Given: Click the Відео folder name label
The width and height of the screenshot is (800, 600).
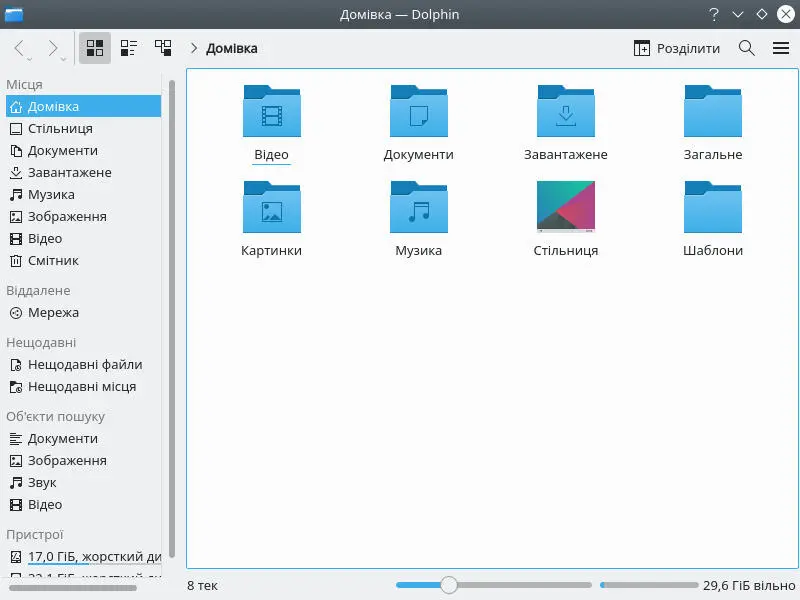Looking at the screenshot, I should click(271, 155).
